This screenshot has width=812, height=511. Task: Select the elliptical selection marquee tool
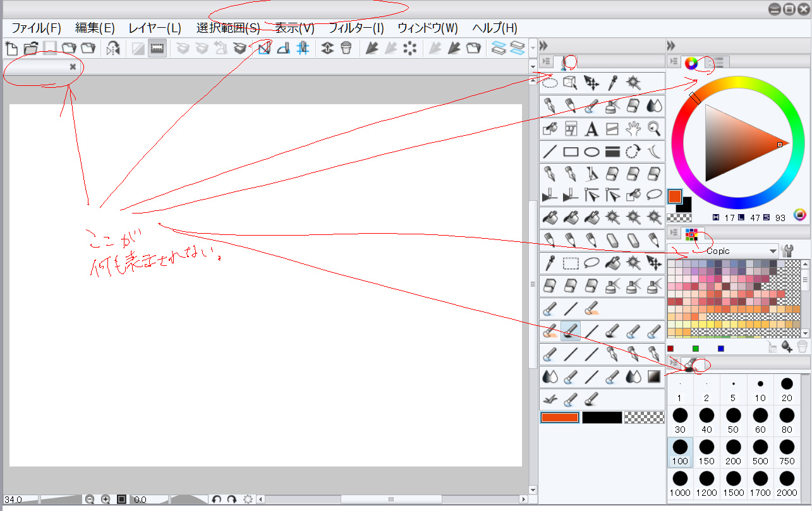pos(550,83)
